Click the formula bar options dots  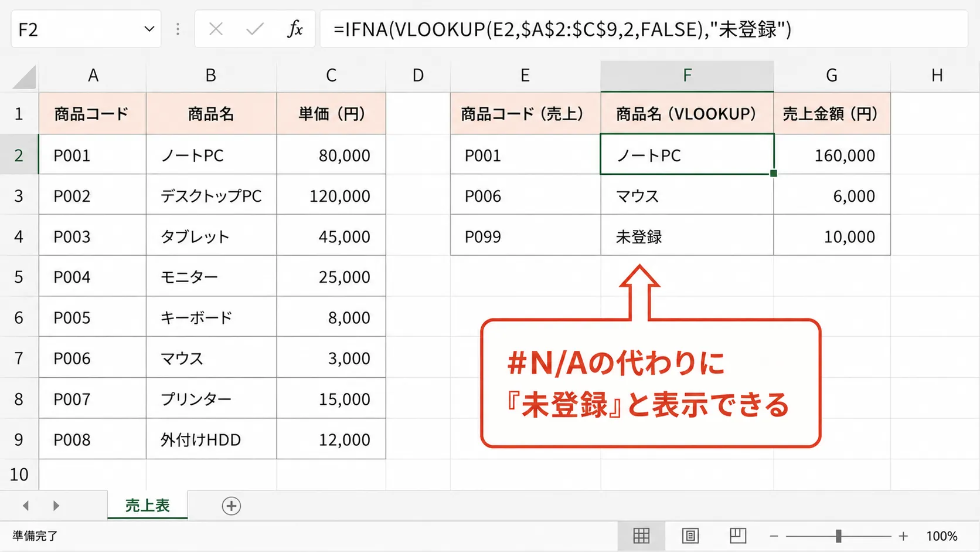click(x=178, y=29)
